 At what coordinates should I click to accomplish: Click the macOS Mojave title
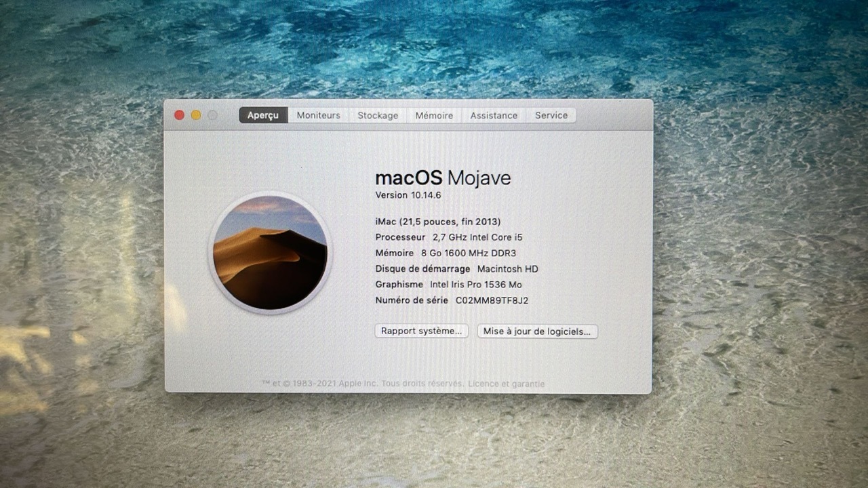pos(443,178)
